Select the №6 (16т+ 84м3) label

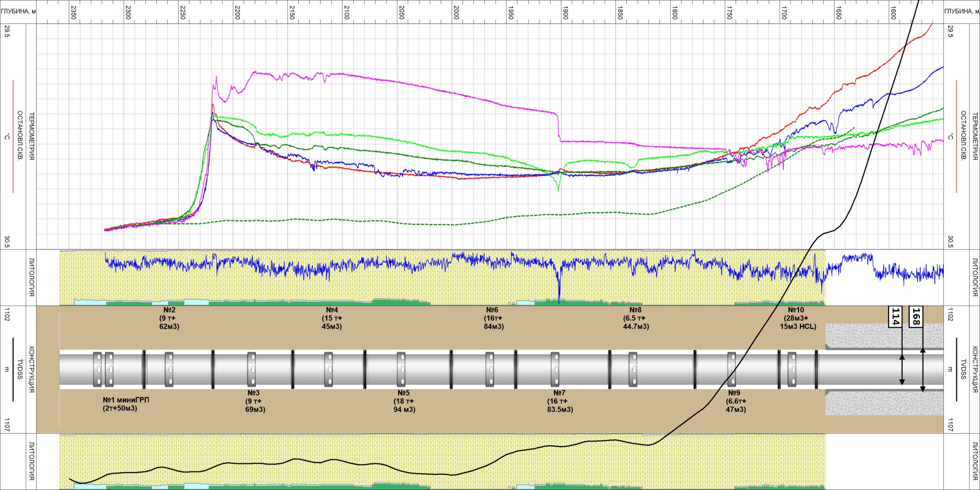point(493,318)
